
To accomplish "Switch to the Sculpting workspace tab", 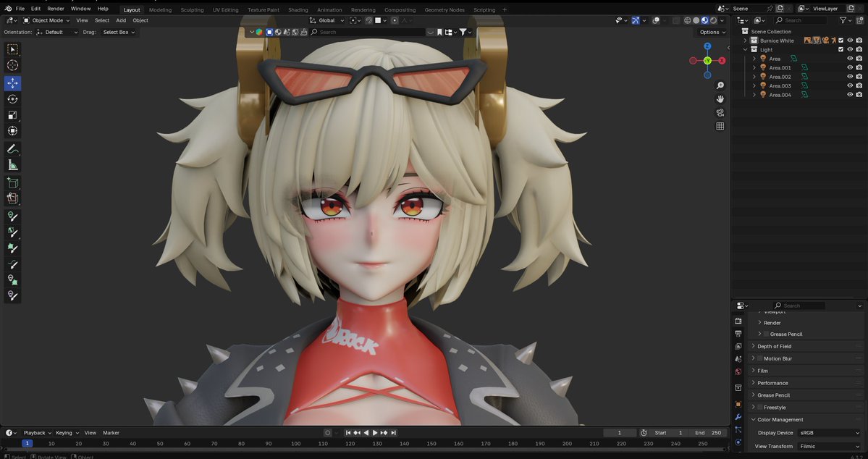I will click(192, 10).
